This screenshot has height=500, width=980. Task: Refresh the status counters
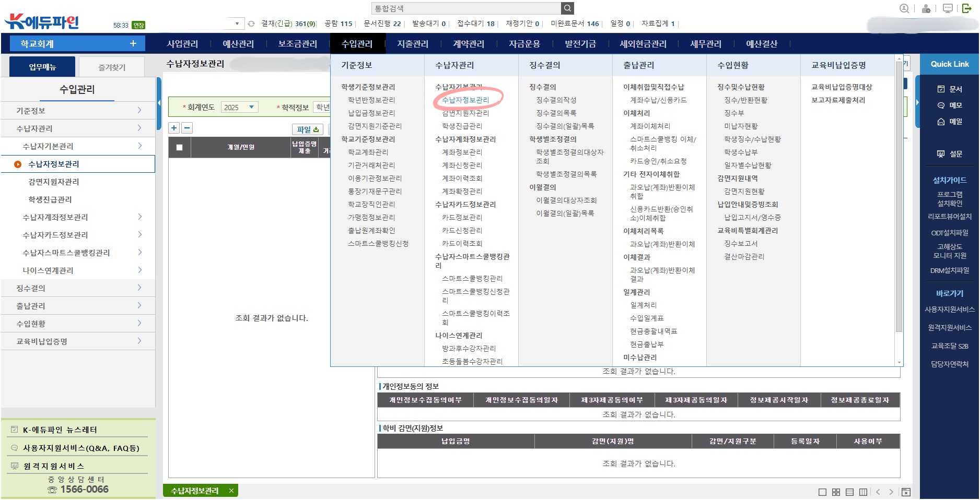251,23
